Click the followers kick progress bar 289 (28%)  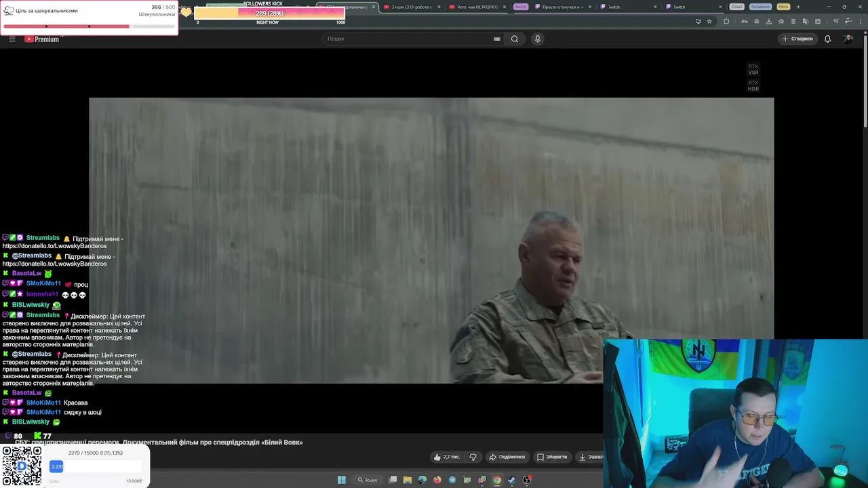click(x=270, y=14)
